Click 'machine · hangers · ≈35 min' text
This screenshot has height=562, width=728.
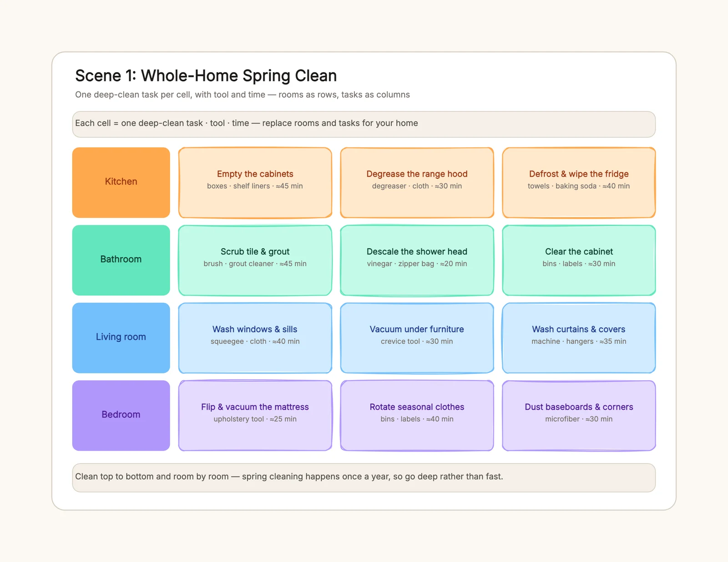(579, 341)
